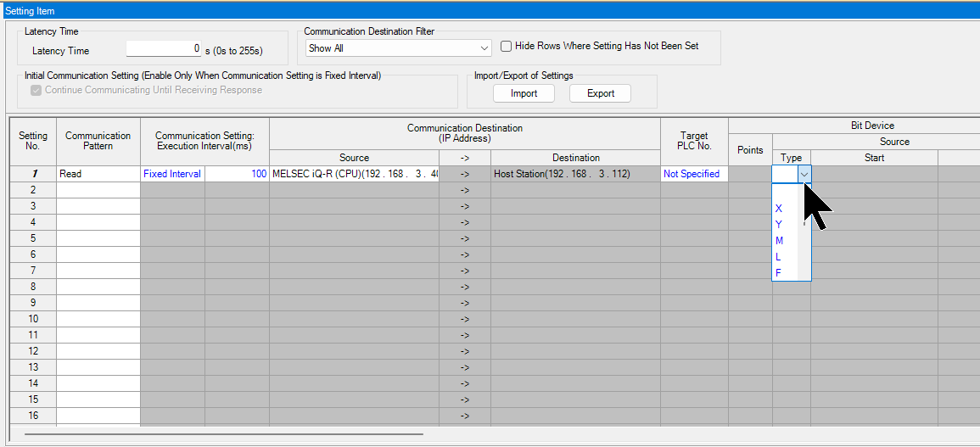Select L from the device type list
980x447 pixels.
point(785,257)
